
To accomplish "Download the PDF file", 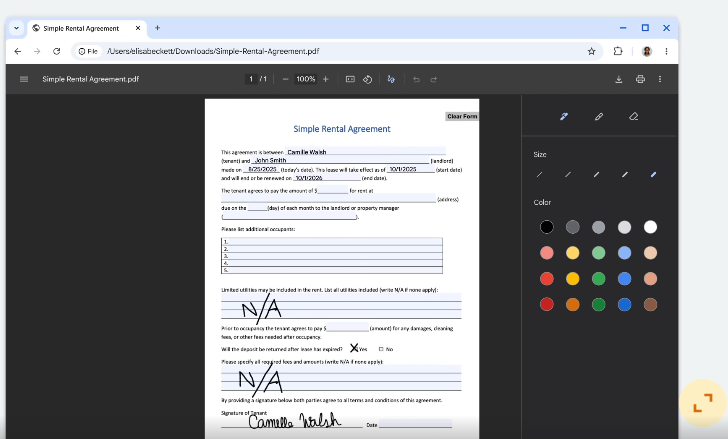I will 618,79.
